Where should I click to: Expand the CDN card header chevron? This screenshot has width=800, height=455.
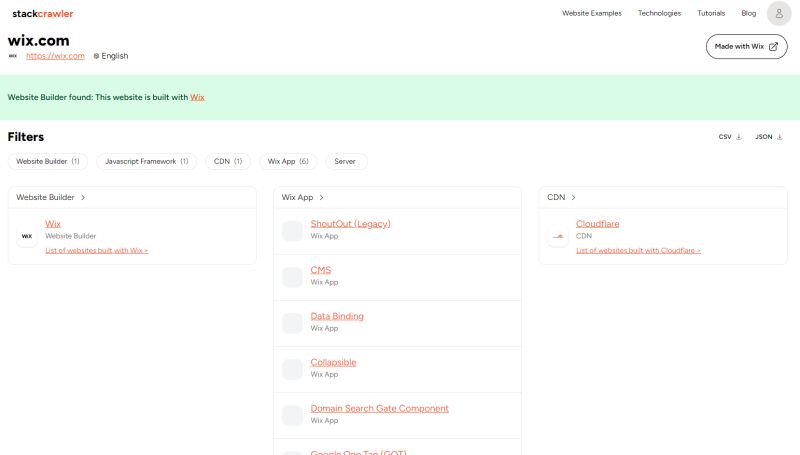pyautogui.click(x=573, y=197)
